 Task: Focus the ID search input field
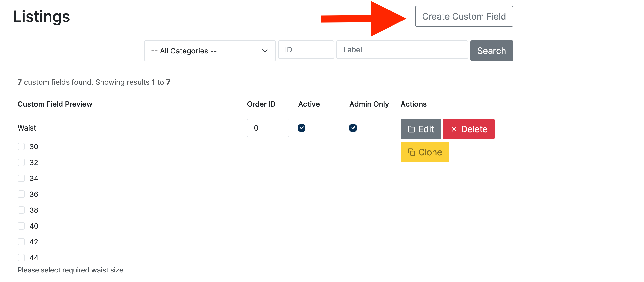point(306,50)
